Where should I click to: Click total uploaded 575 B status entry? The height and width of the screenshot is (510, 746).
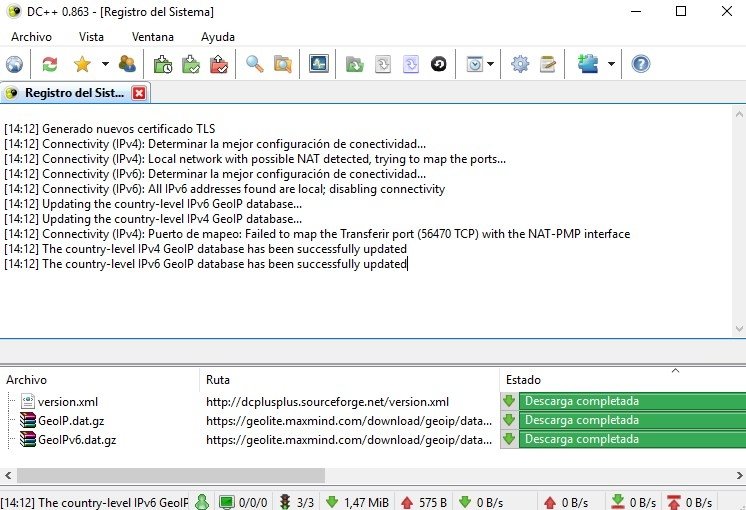424,502
